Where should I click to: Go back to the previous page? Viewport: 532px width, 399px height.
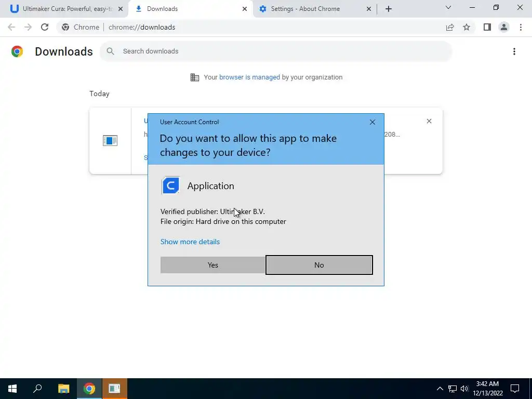(x=11, y=27)
